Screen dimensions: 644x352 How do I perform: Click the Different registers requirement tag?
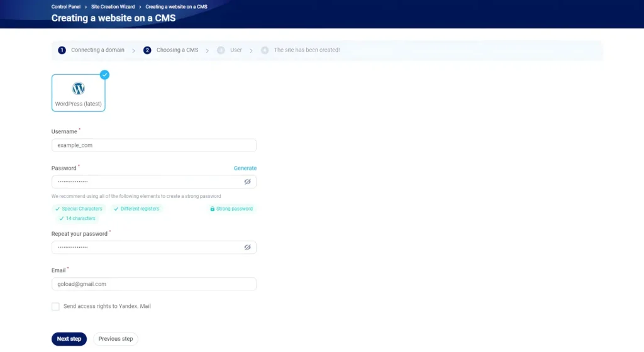pos(136,209)
